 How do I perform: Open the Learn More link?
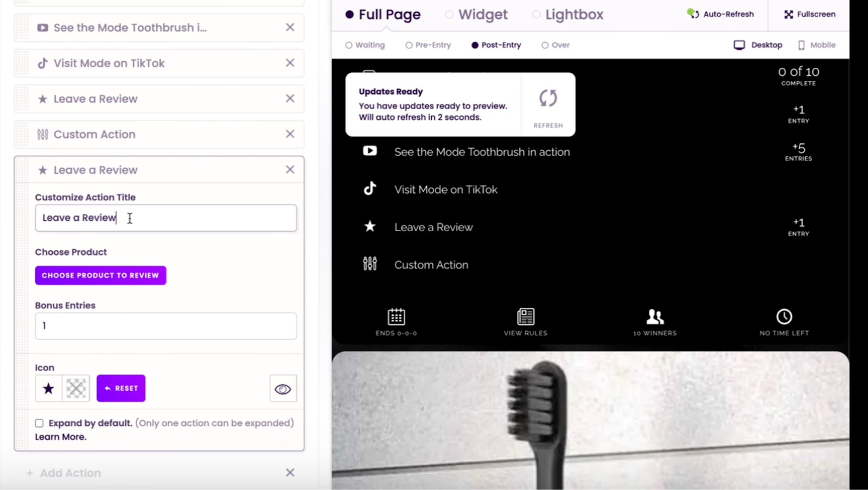pos(61,437)
